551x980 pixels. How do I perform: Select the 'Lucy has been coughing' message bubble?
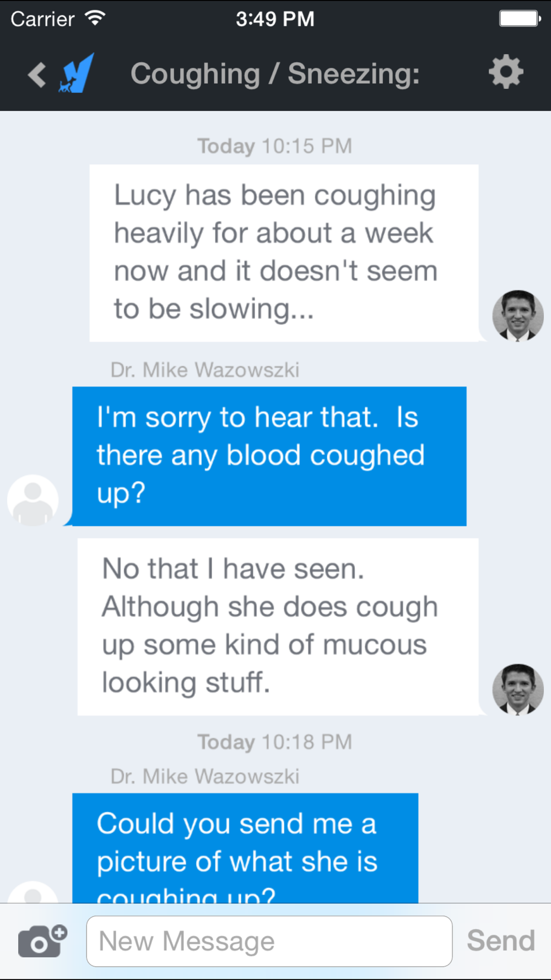284,253
